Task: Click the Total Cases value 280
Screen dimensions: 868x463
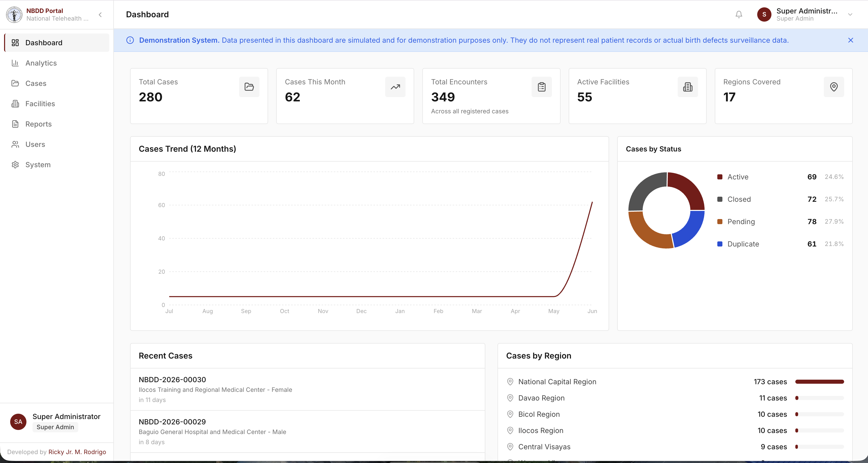Action: point(151,97)
